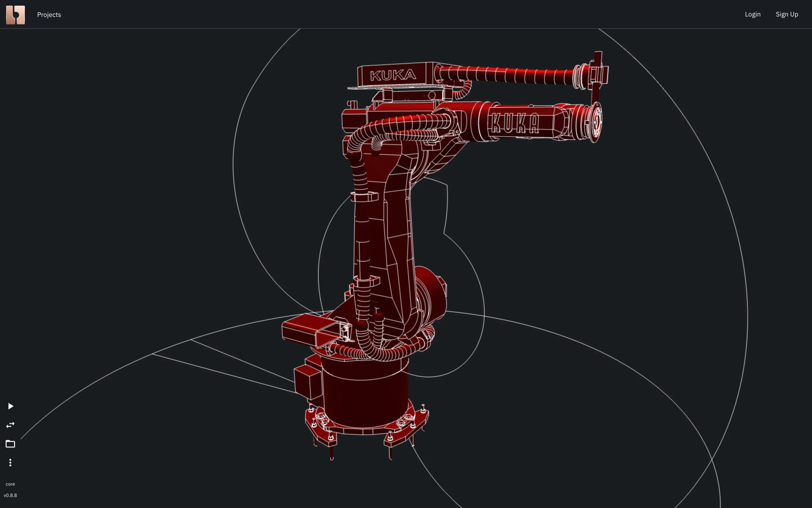Click the 'core' label
The height and width of the screenshot is (508, 812).
coord(10,484)
